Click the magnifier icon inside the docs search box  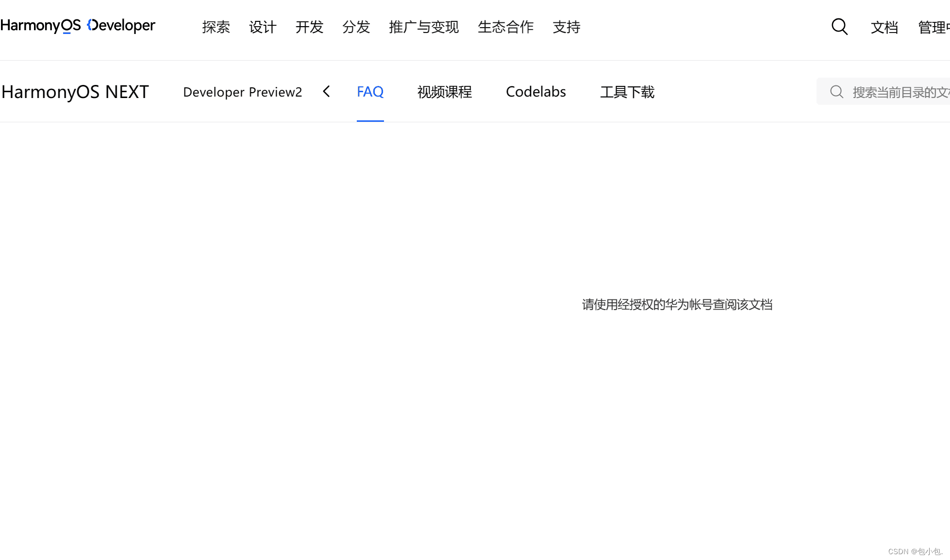click(836, 92)
